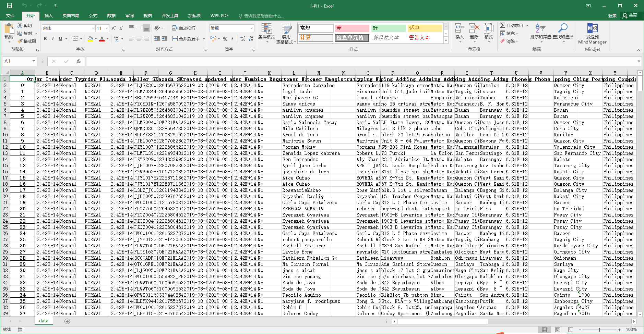
Task: Click the Cut (剪切) scissors icon
Action: pyautogui.click(x=20, y=26)
